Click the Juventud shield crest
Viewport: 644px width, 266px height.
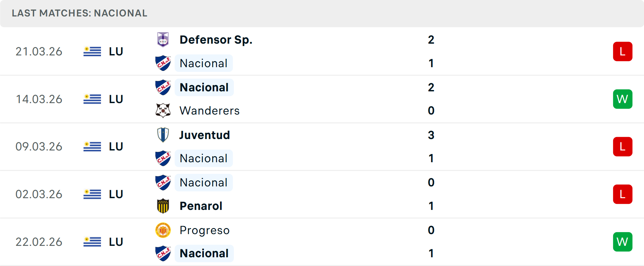click(x=163, y=135)
